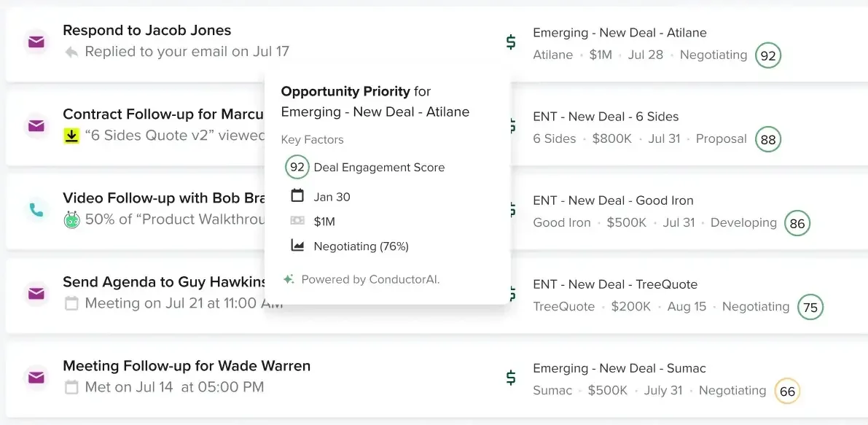Open the ENT - New Deal - Good Iron opportunity

pos(613,200)
